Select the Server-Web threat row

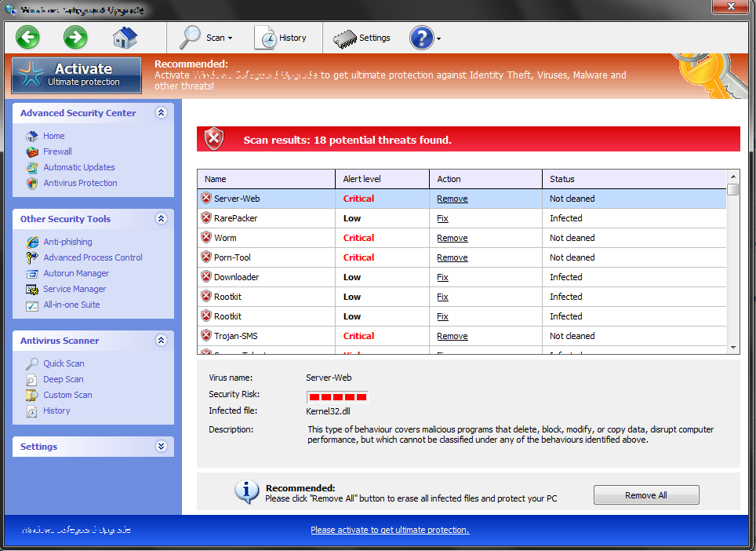pos(462,199)
